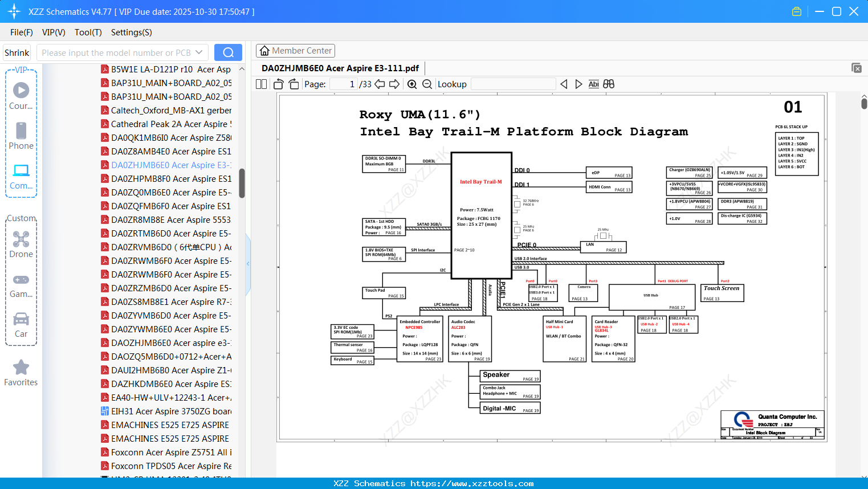Open the Drone category
Viewport: 868px width, 489px height.
pyautogui.click(x=21, y=244)
